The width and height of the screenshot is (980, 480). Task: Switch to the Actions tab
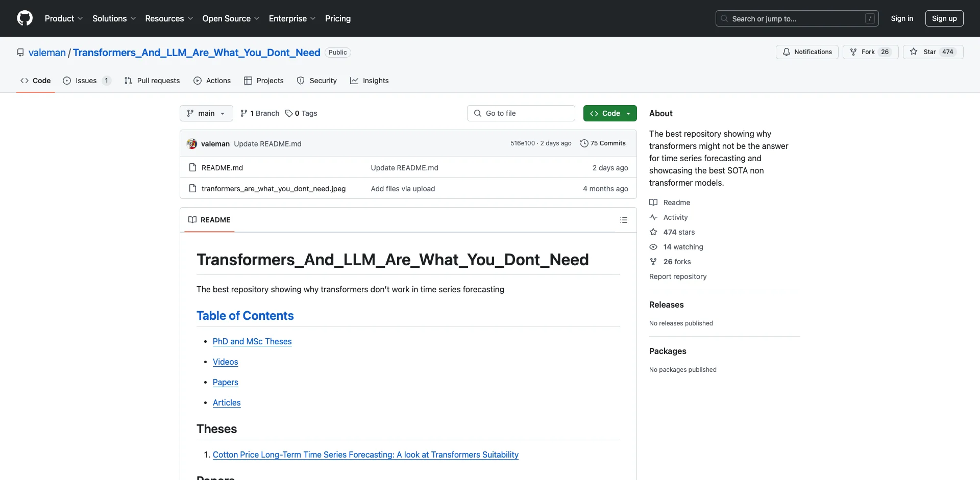click(212, 81)
